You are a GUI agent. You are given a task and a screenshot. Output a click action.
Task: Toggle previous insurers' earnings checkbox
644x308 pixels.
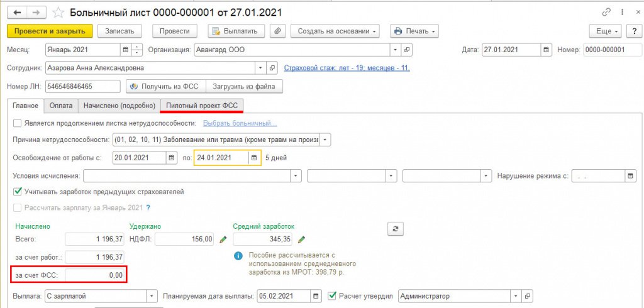pos(18,191)
